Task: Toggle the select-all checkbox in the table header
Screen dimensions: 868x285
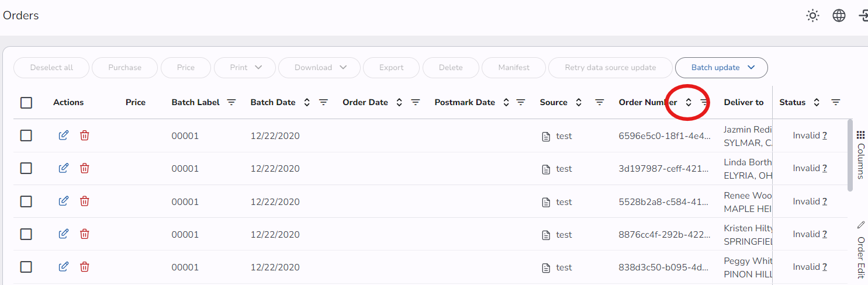Action: point(26,103)
